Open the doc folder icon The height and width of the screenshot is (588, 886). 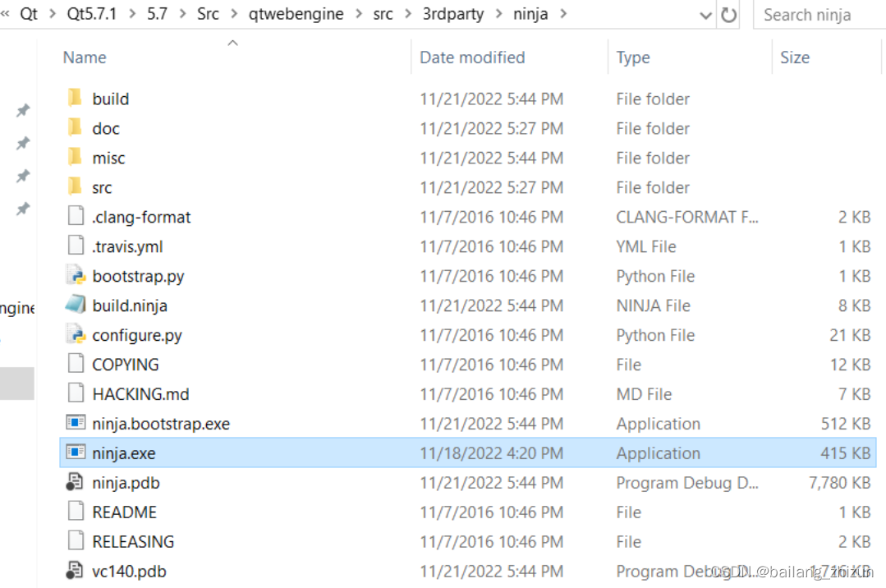tap(75, 127)
